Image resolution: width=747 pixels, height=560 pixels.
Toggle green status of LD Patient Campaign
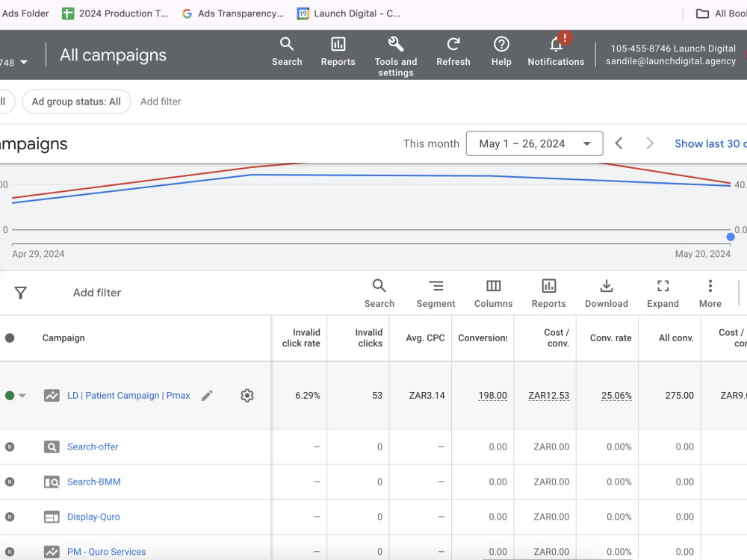coord(10,396)
